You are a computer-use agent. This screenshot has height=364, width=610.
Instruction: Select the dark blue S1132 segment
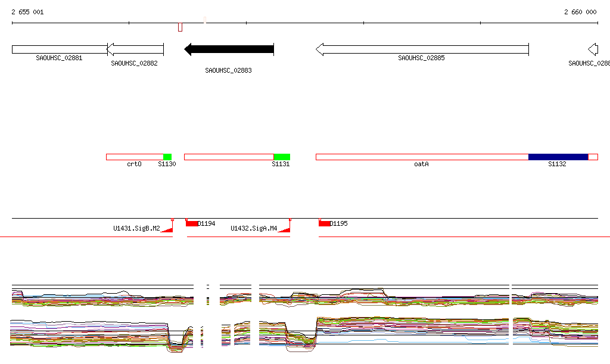point(558,157)
